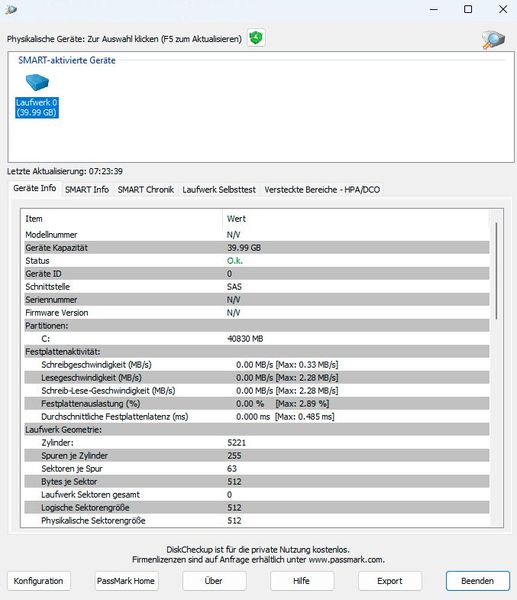Switch to the Geräte Info tab

coord(34,188)
